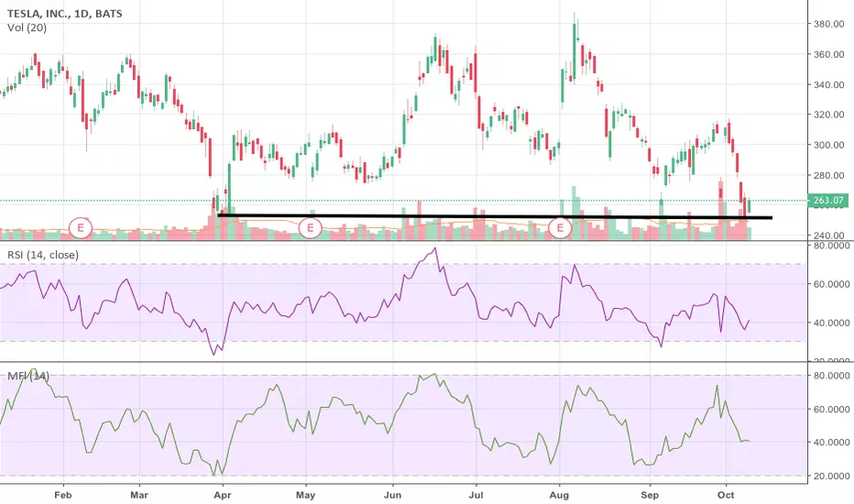854x504 pixels.
Task: Click the 60.0000 level on MFI axis
Action: tap(832, 410)
